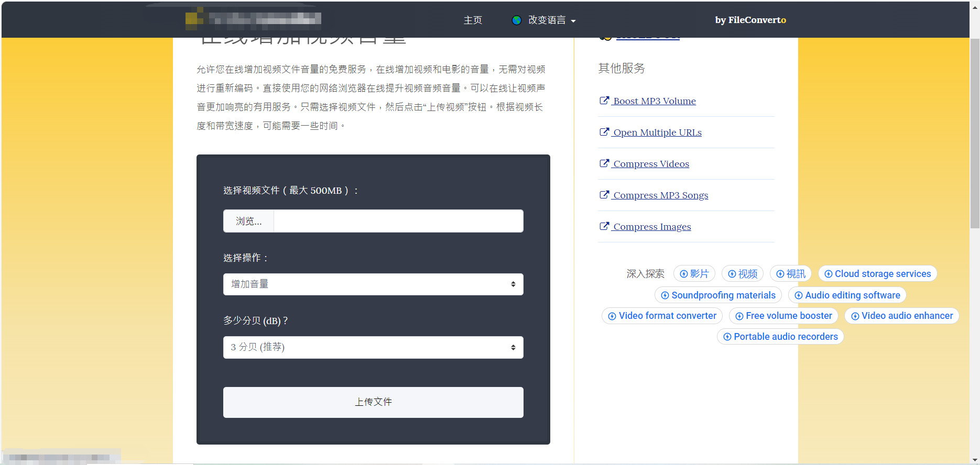This screenshot has height=465, width=980.
Task: Open the 增加音量 operation dropdown
Action: 373,284
